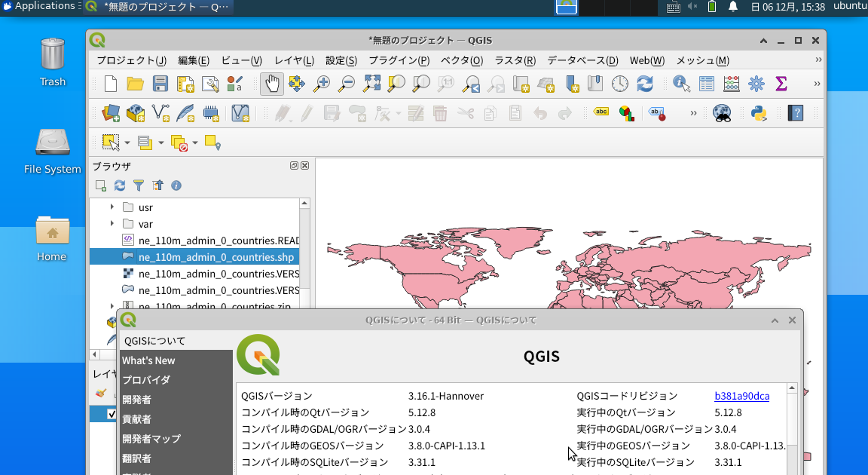868x475 pixels.
Task: Click the Zoom Full extent icon
Action: [371, 84]
